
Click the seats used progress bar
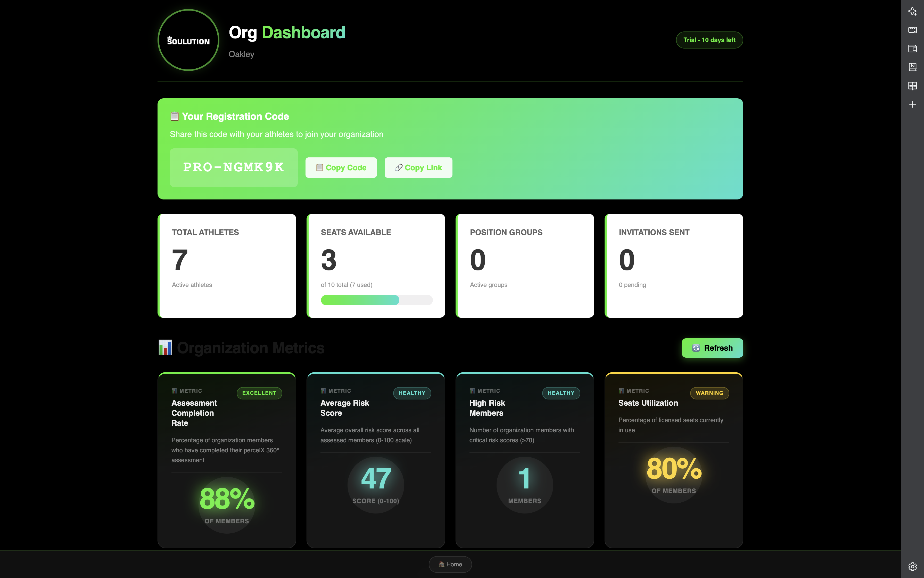click(x=376, y=300)
